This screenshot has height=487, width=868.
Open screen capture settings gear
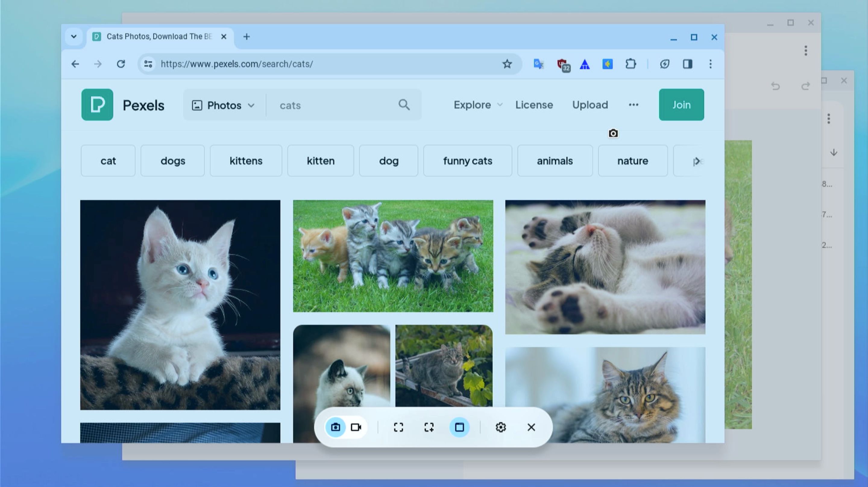click(x=501, y=427)
